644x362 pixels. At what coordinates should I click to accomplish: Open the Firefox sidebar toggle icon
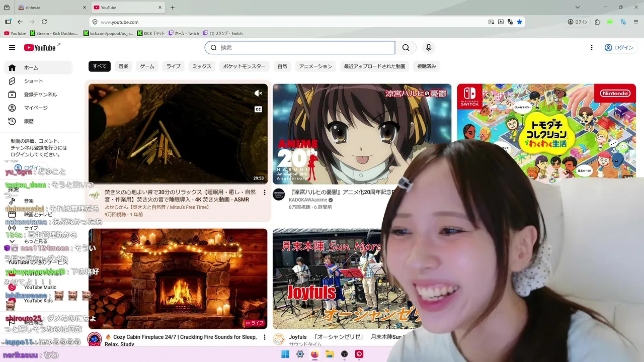tap(8, 22)
